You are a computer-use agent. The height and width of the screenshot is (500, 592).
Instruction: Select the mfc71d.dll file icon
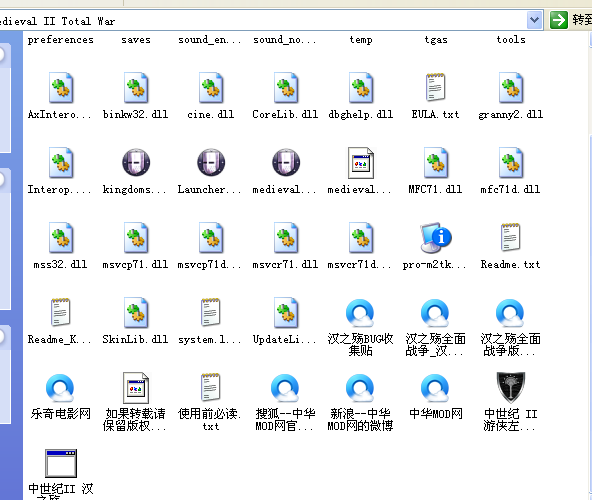511,163
